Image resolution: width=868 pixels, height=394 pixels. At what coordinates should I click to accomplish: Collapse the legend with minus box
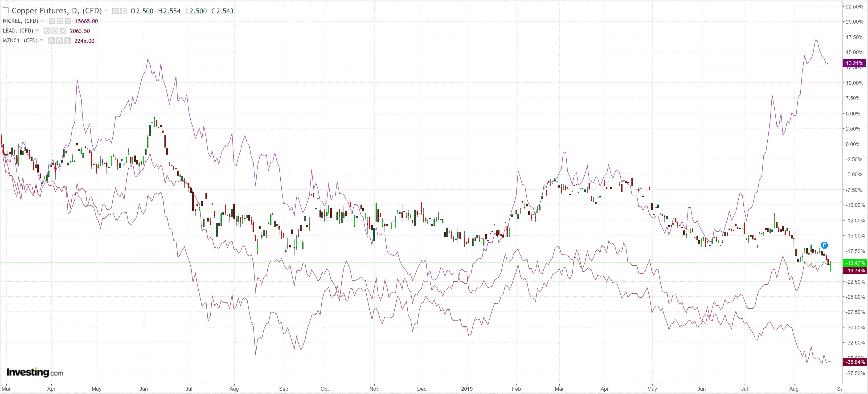tap(6, 10)
